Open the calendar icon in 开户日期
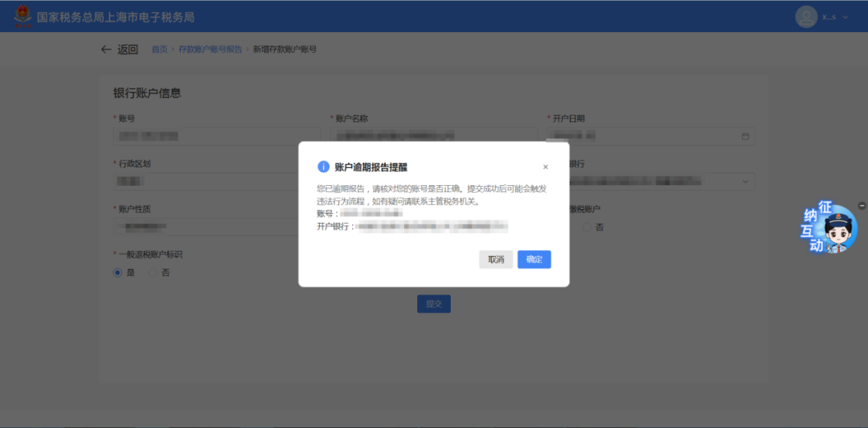The height and width of the screenshot is (428, 868). (745, 137)
